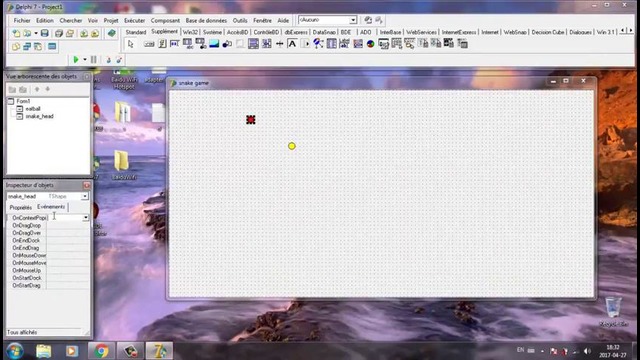Open the Run button dropdown arrow
Viewport: 640px width, 360px height.
point(84,60)
